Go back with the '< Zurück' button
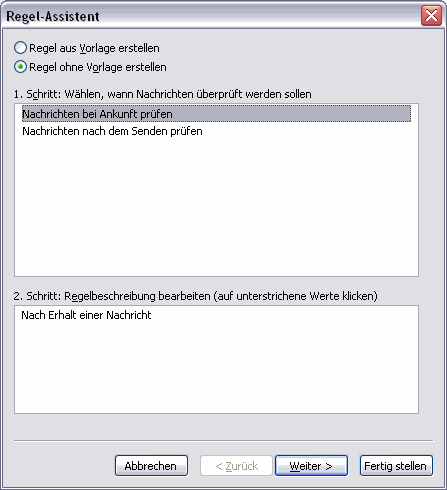The height and width of the screenshot is (490, 447). point(236,466)
